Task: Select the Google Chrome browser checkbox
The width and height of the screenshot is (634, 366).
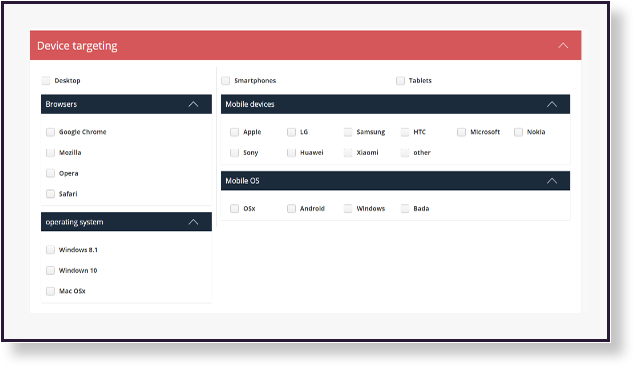Action: coord(50,132)
